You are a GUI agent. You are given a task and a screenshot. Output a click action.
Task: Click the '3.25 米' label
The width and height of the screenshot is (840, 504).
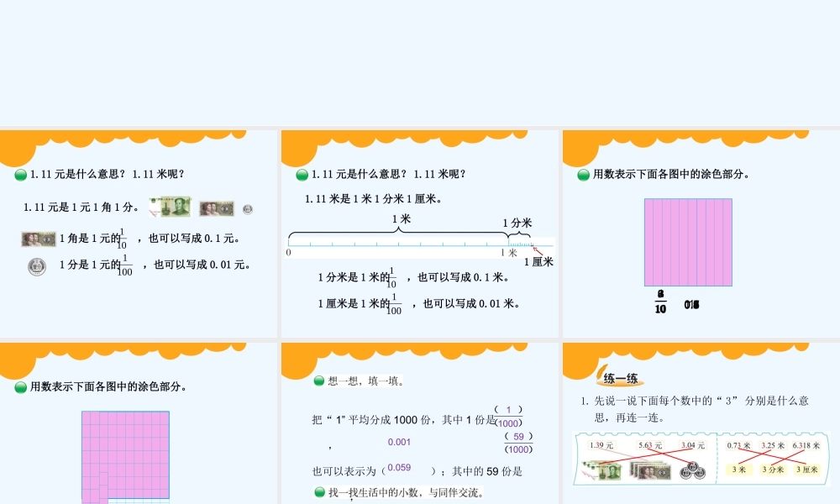[x=773, y=445]
